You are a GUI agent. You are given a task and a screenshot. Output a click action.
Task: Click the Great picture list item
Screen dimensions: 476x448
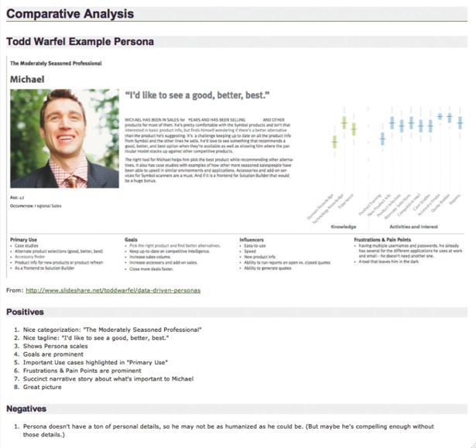pyautogui.click(x=43, y=388)
